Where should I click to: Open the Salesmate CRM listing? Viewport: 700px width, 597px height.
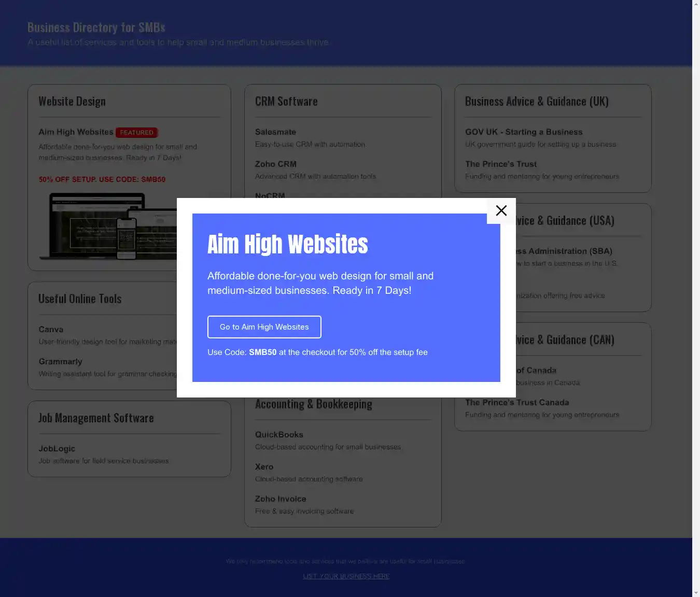click(x=275, y=132)
